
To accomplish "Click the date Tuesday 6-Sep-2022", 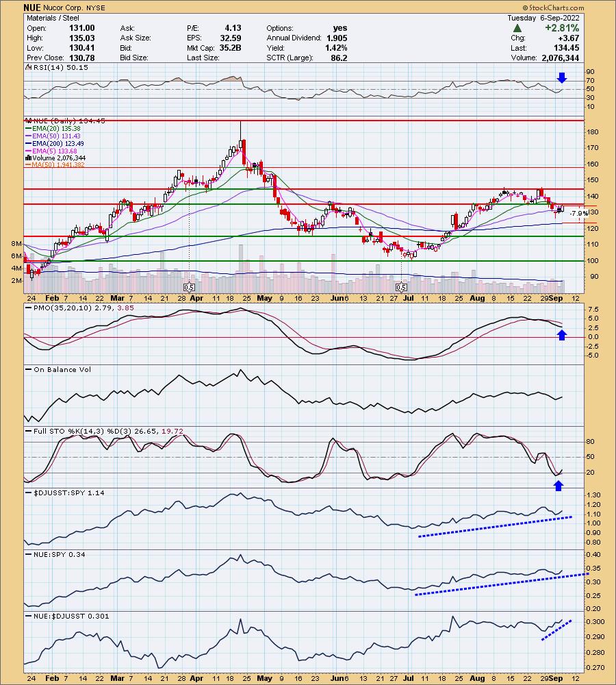I will [543, 18].
